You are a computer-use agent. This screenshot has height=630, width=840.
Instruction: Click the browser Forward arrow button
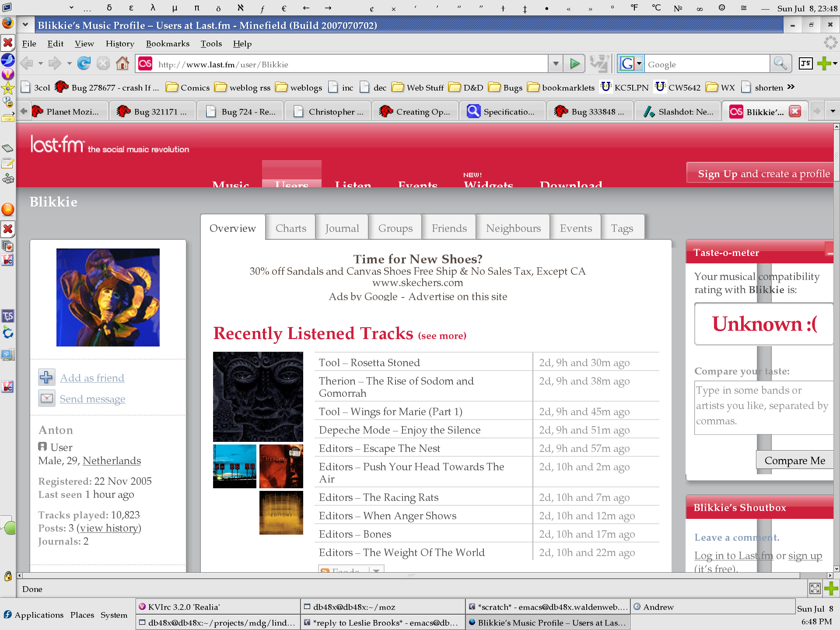pos(55,64)
